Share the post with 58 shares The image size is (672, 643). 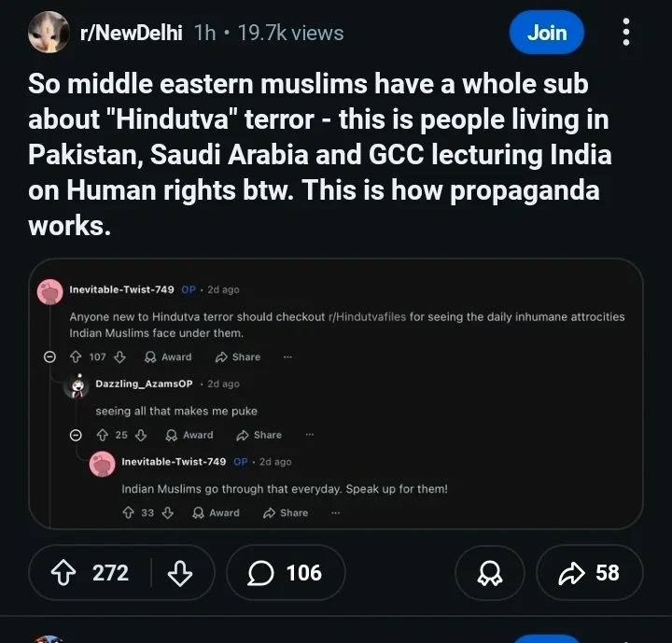click(x=590, y=573)
